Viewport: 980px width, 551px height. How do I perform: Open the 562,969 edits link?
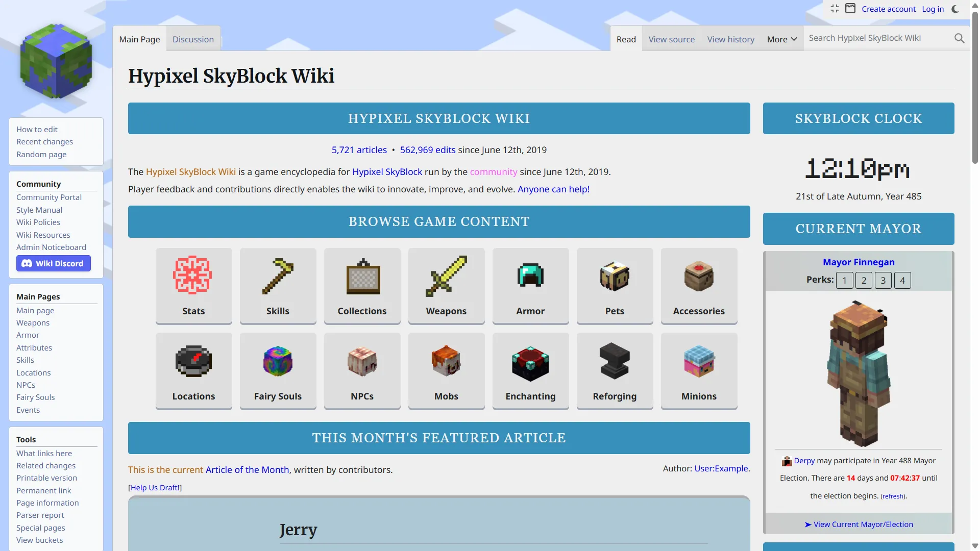tap(428, 150)
